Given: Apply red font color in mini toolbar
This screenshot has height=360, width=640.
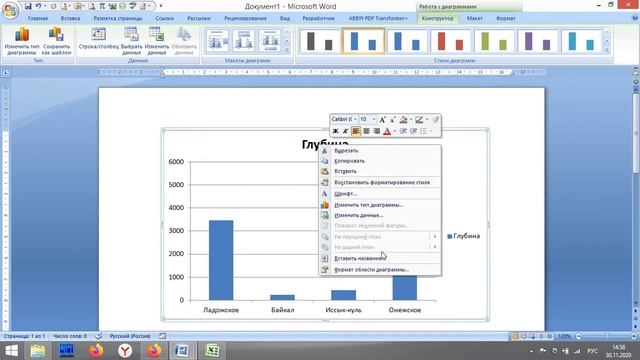Looking at the screenshot, I should 387,131.
